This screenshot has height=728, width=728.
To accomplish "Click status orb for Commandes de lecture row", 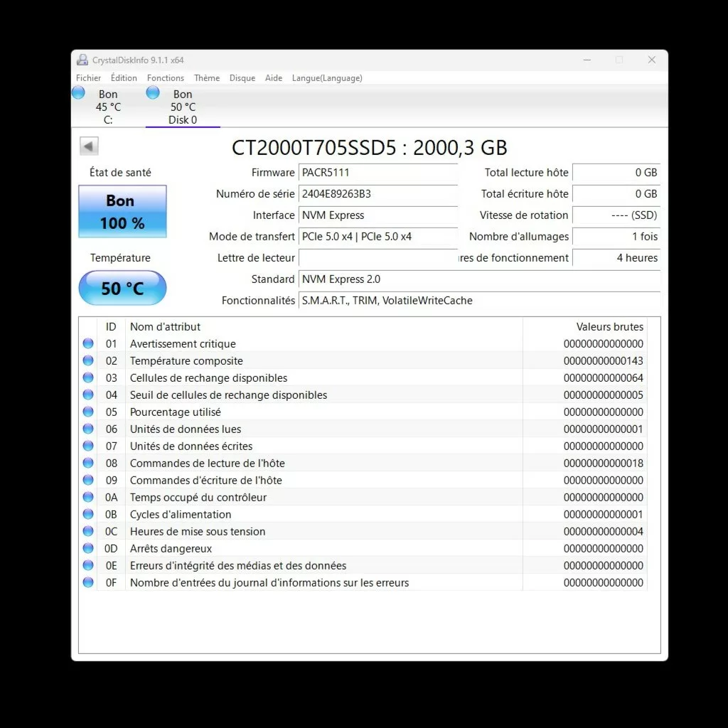I will pos(88,463).
